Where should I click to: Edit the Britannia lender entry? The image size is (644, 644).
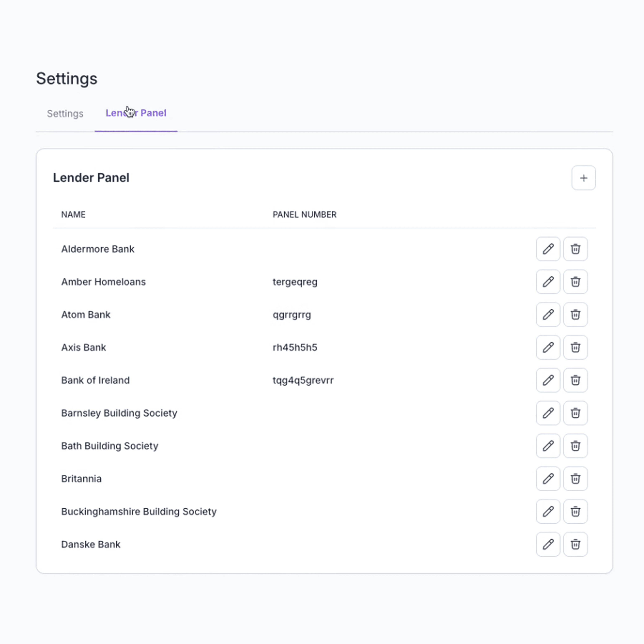tap(548, 479)
